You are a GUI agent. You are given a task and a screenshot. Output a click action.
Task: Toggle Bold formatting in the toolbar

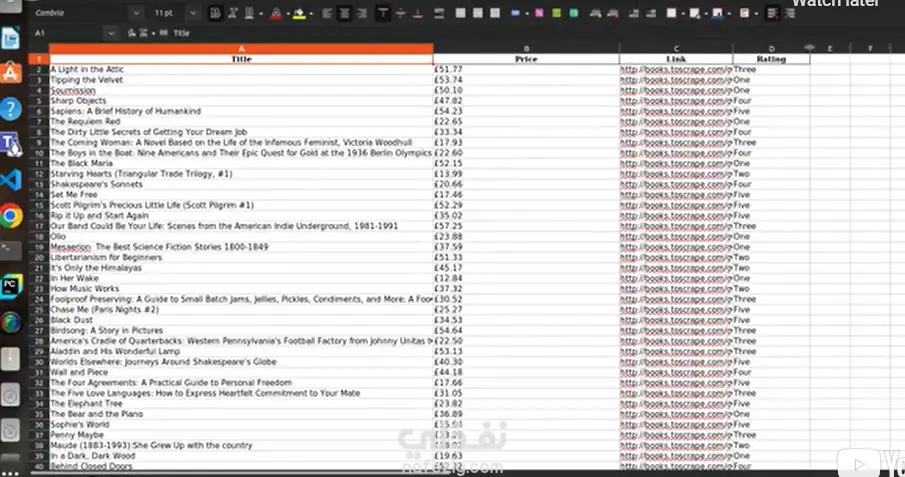click(215, 13)
